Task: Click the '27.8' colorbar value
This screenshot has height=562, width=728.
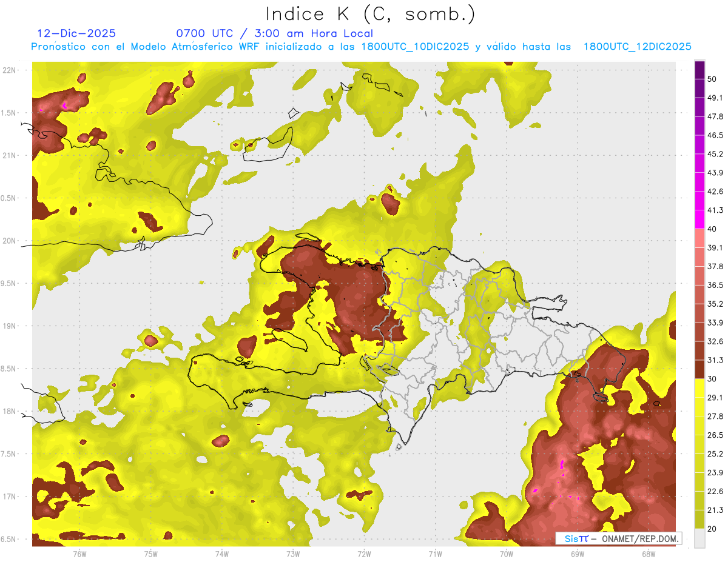Action: coord(715,416)
